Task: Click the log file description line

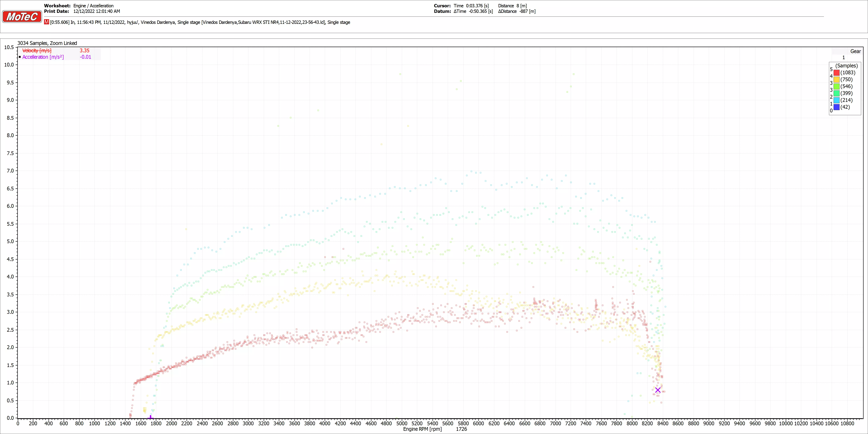Action: click(200, 22)
